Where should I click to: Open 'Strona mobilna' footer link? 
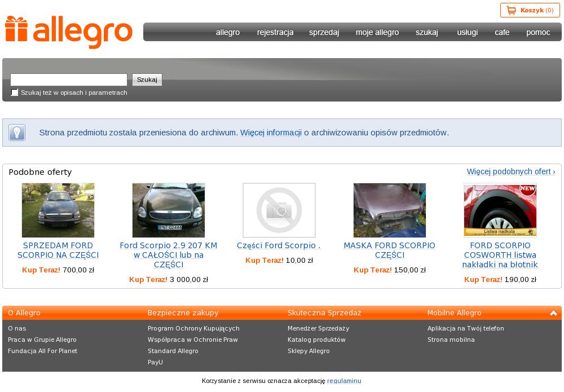click(451, 340)
